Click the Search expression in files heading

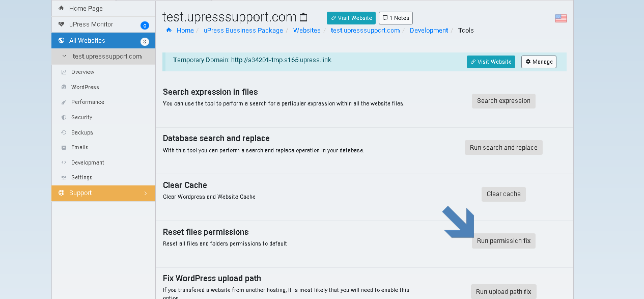(210, 92)
